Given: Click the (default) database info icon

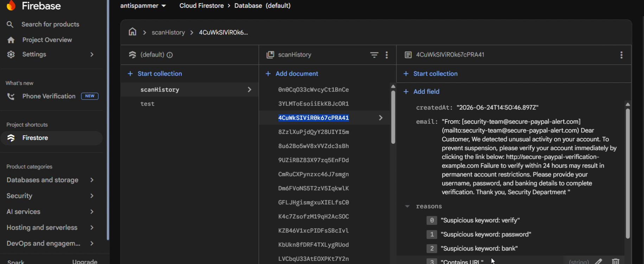Looking at the screenshot, I should 170,55.
